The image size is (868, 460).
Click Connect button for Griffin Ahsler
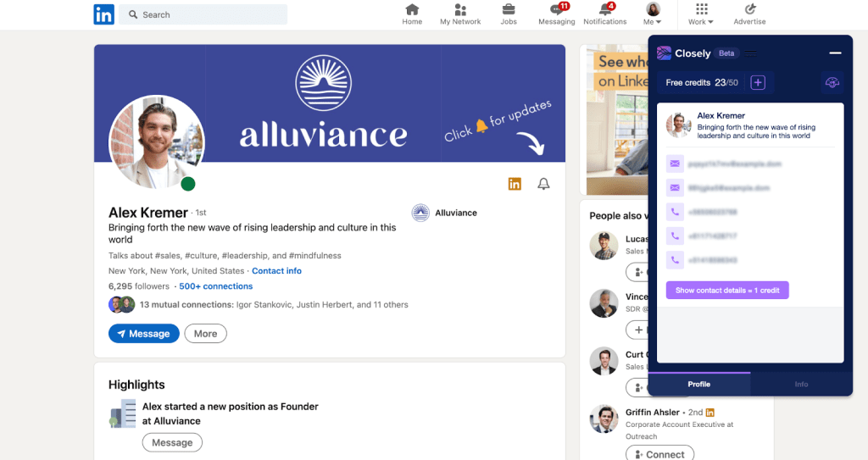[659, 453]
